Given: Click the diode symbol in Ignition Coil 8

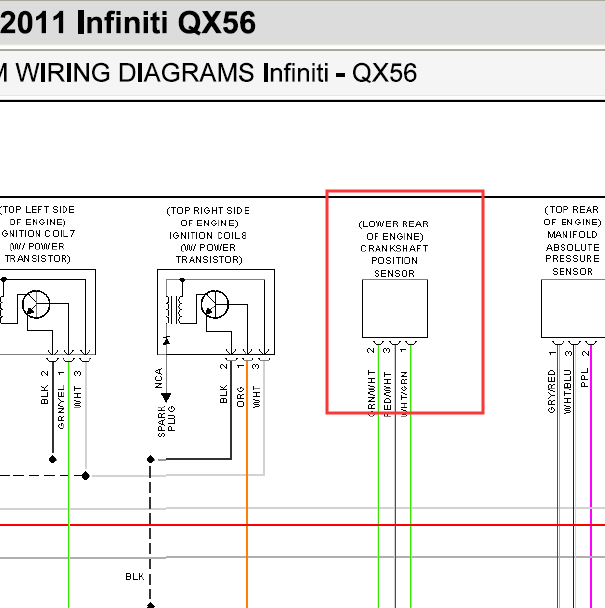Looking at the screenshot, I should click(166, 340).
